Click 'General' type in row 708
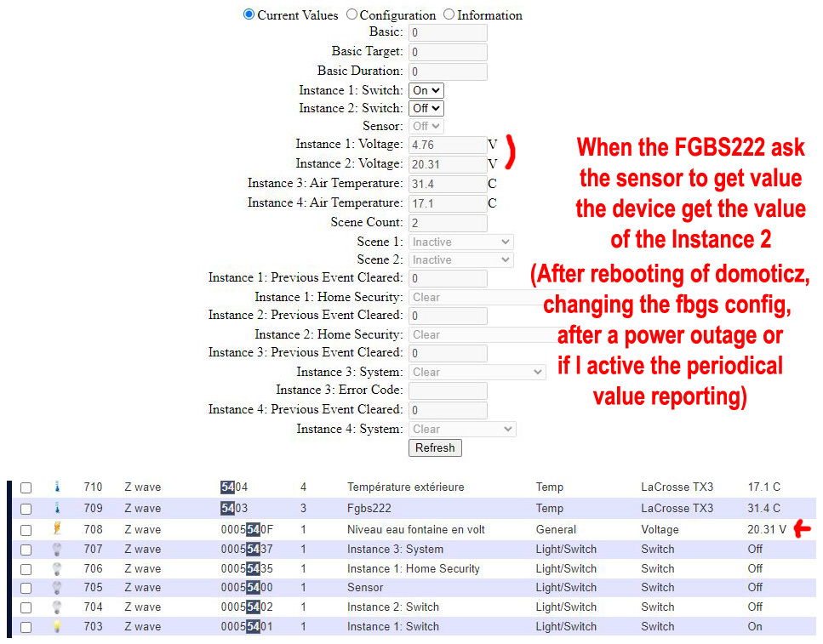Viewport: 823px width, 644px height. tap(556, 530)
